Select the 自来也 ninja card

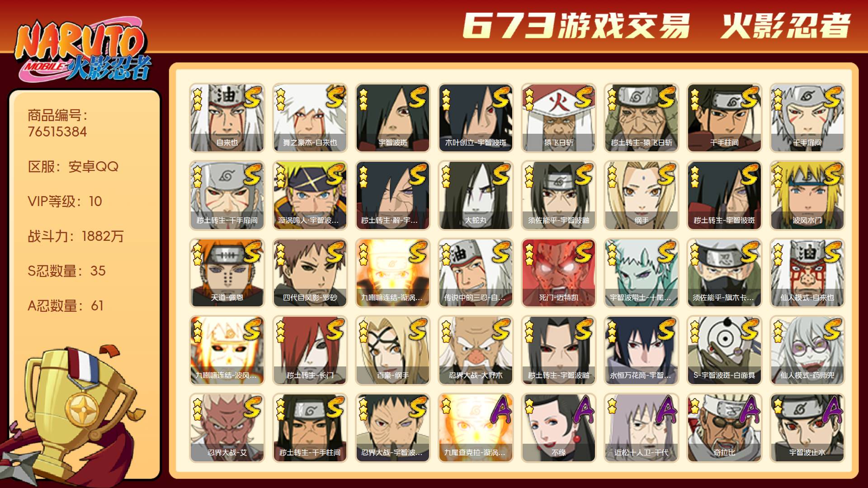[227, 117]
